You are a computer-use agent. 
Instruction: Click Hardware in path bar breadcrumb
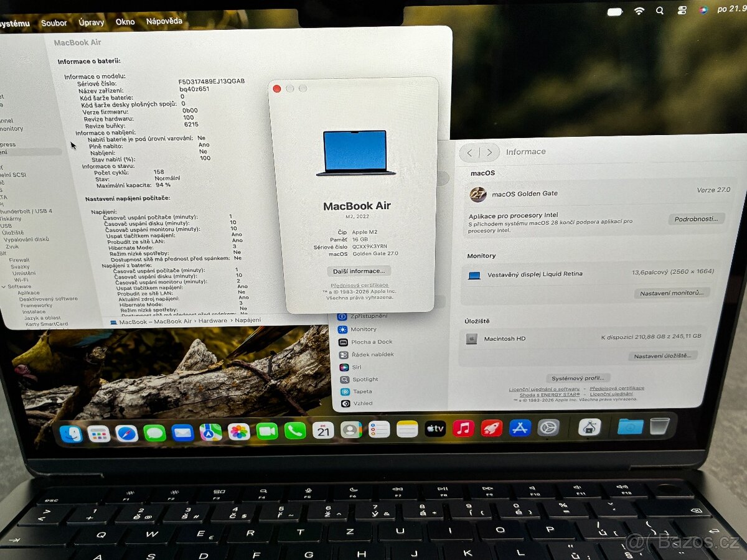pos(214,320)
